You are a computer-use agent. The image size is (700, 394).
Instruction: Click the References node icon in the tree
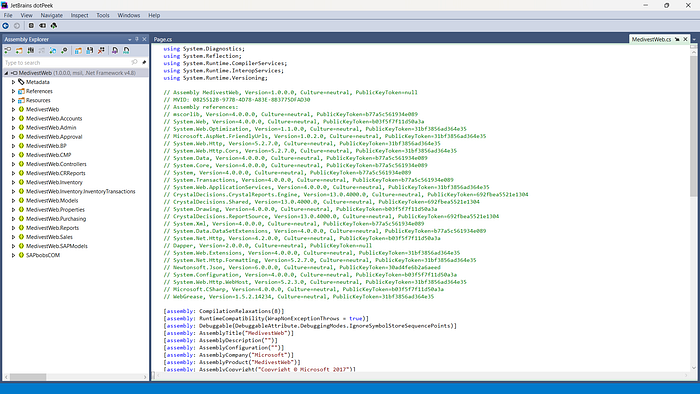[21, 91]
